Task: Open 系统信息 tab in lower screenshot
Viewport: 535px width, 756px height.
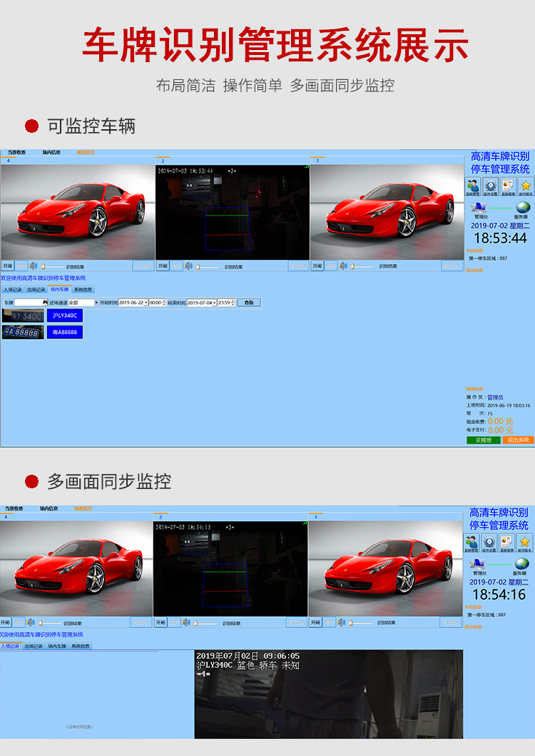Action: [x=81, y=646]
